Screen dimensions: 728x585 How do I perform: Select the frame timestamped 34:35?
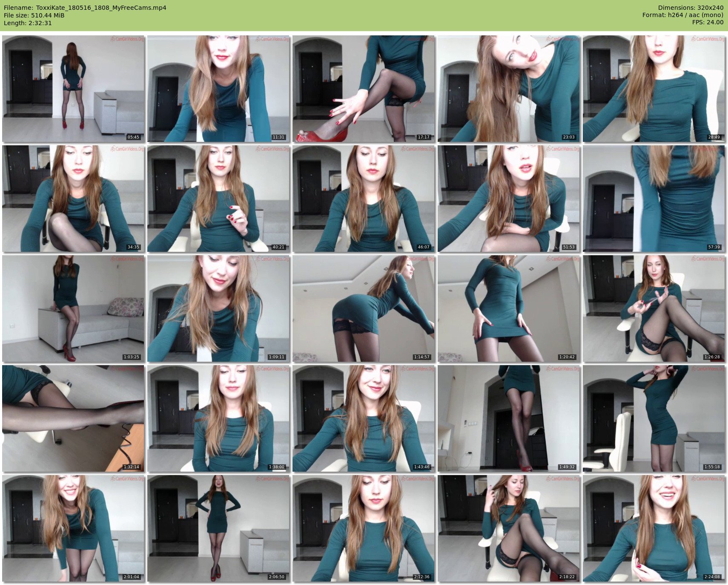coord(73,199)
